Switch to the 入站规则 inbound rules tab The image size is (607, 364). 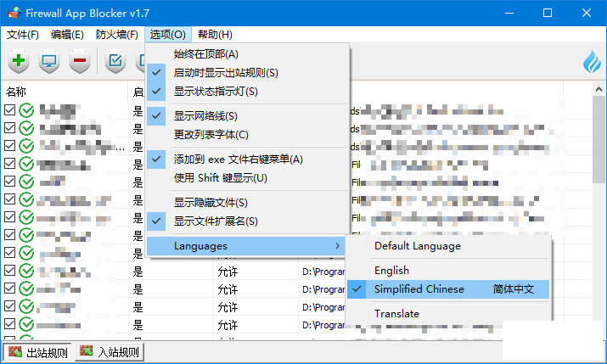[110, 352]
